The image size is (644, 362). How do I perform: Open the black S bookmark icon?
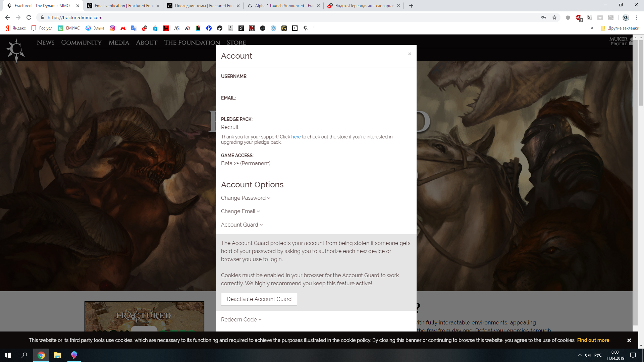coord(241,28)
